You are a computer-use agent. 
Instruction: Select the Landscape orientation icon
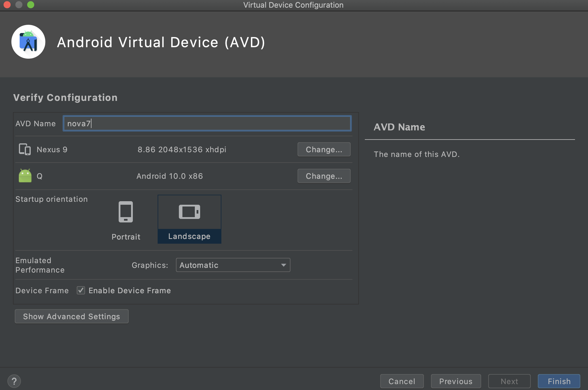click(190, 212)
